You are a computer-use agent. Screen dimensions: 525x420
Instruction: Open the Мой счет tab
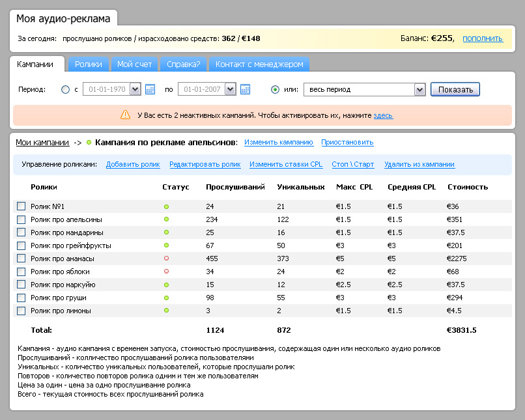point(134,64)
